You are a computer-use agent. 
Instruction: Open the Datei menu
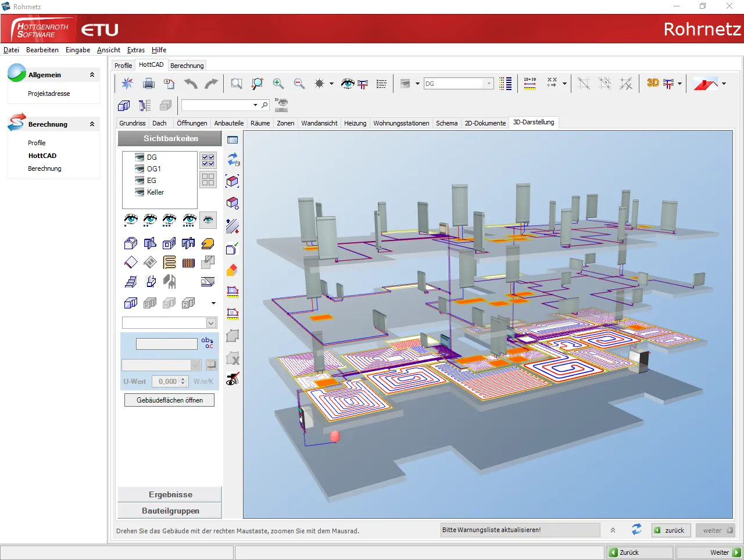(11, 50)
